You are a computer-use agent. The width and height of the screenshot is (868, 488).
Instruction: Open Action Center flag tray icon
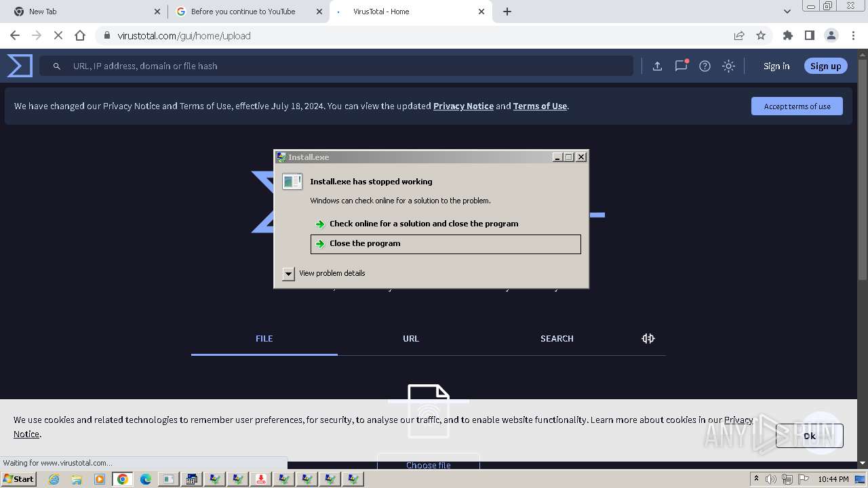804,479
